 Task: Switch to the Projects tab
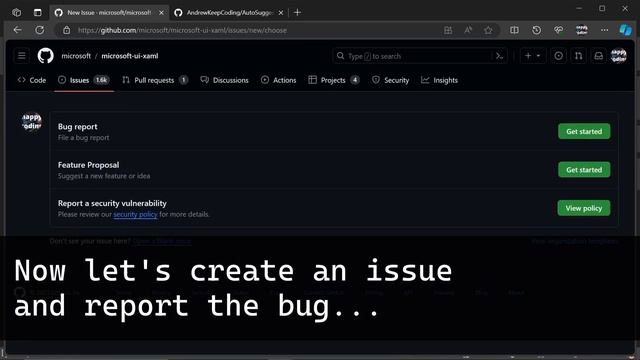pyautogui.click(x=334, y=80)
